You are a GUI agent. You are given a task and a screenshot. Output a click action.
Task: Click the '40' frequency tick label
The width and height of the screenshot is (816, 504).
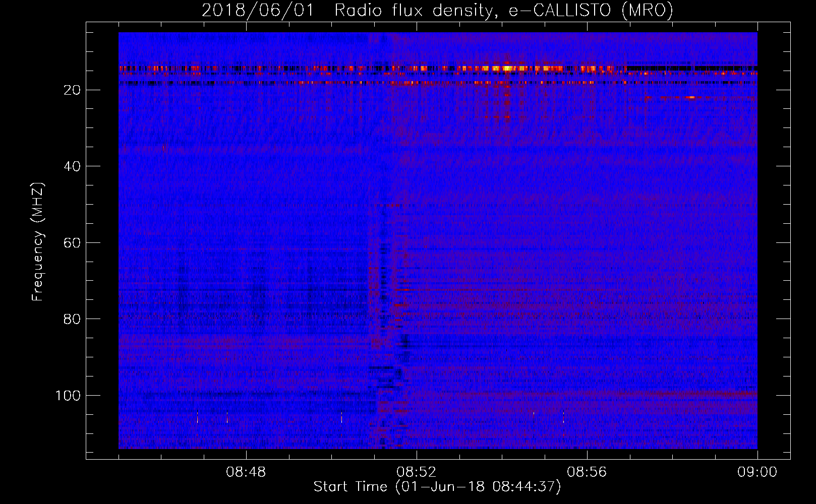(x=73, y=166)
